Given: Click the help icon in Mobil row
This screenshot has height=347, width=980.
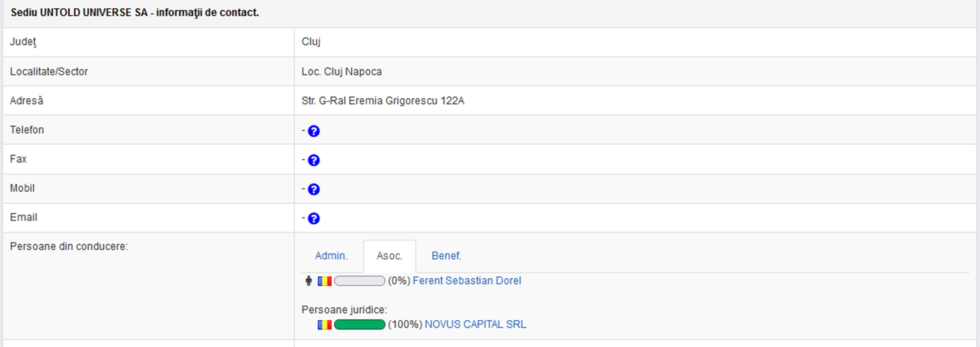Looking at the screenshot, I should click(314, 190).
